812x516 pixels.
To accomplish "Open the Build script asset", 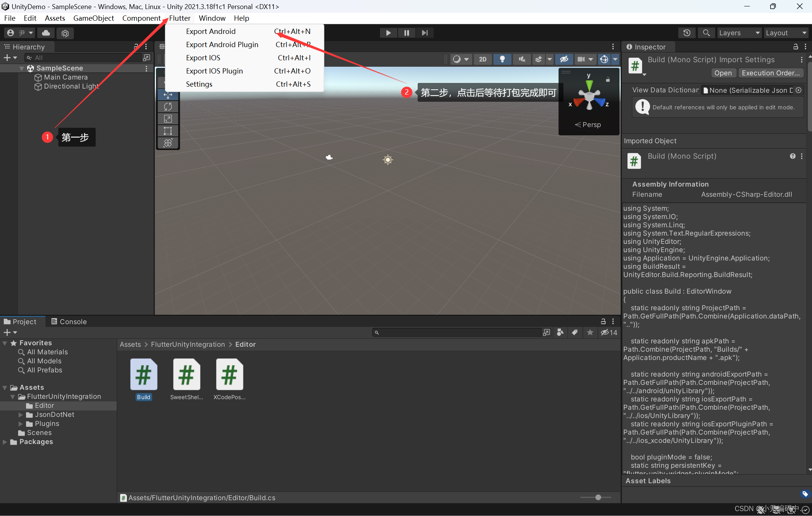I will pyautogui.click(x=143, y=380).
